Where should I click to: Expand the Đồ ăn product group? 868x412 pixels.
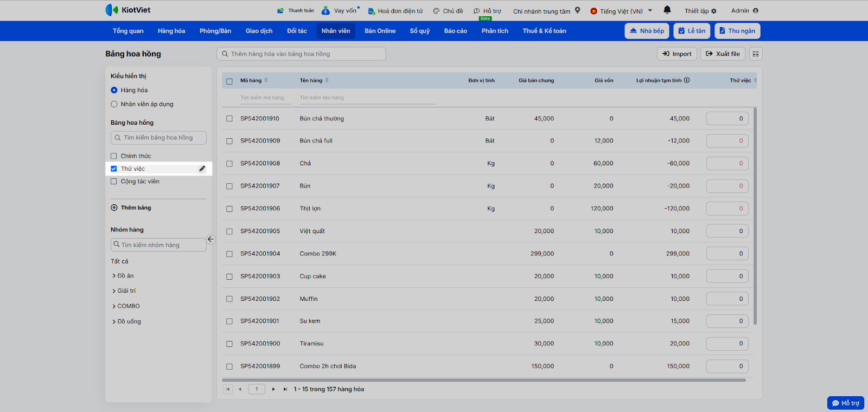point(114,276)
